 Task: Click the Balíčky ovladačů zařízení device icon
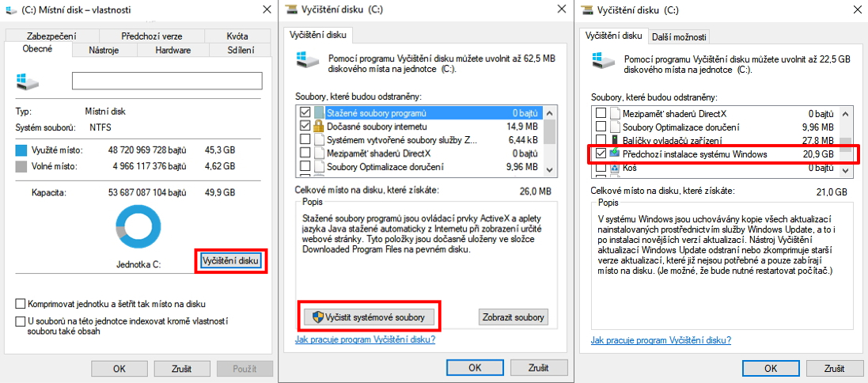pyautogui.click(x=614, y=140)
